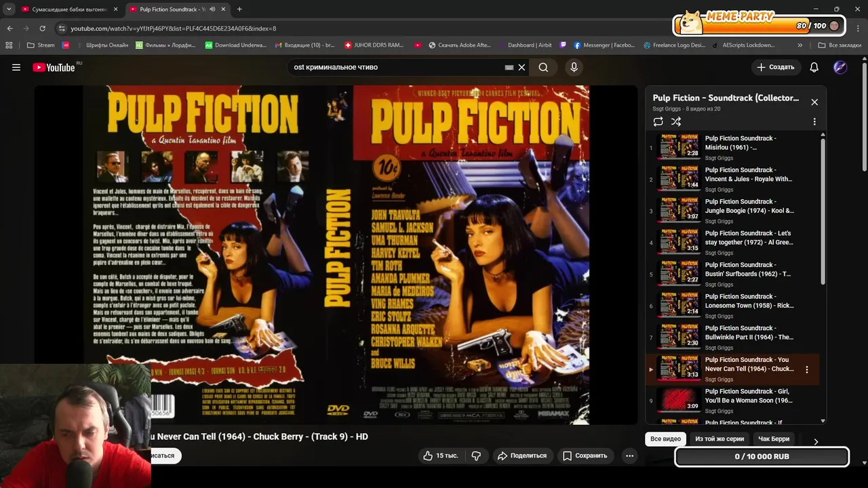Select the 'Чак Берри' filter chip
868x488 pixels.
point(774,439)
